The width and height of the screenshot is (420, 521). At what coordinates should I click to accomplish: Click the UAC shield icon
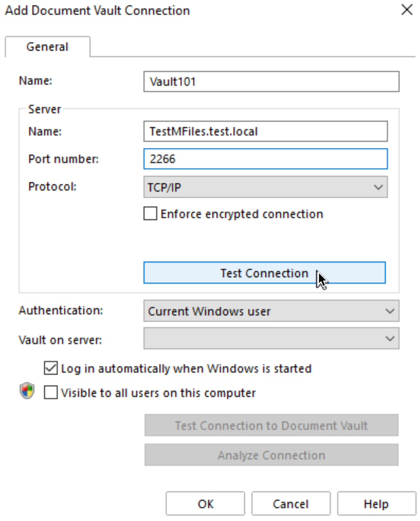point(27,391)
